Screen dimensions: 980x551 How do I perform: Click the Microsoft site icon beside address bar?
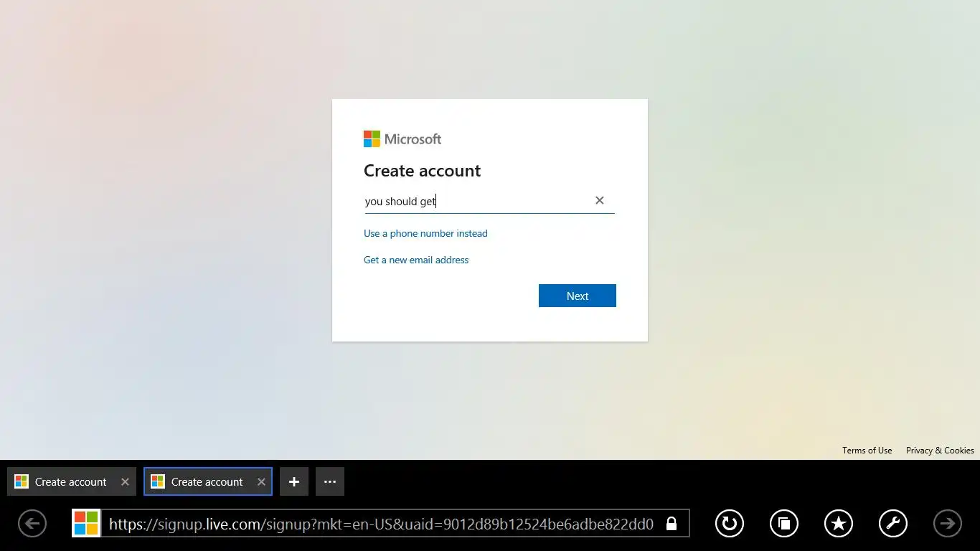click(86, 523)
